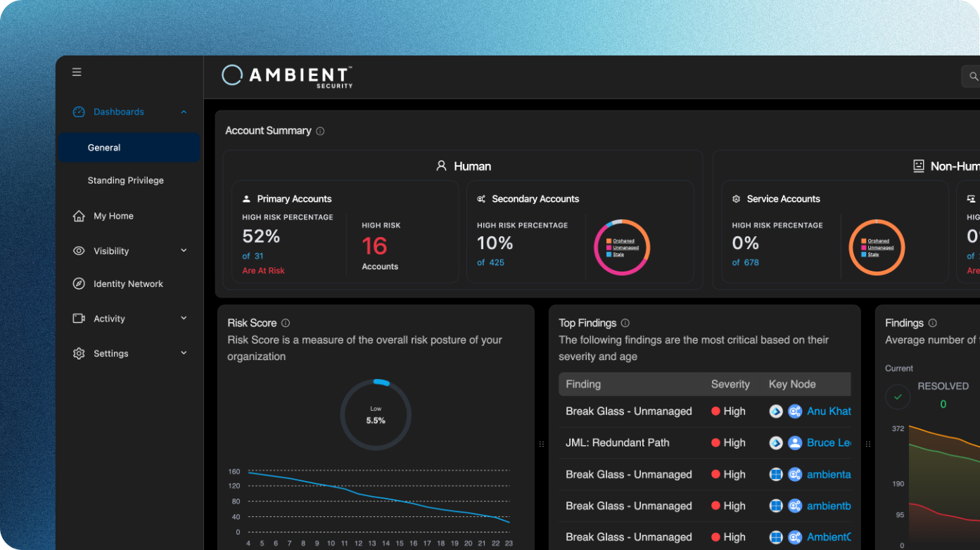
Task: Click the account icon beside AmbientC link
Action: [x=795, y=537]
